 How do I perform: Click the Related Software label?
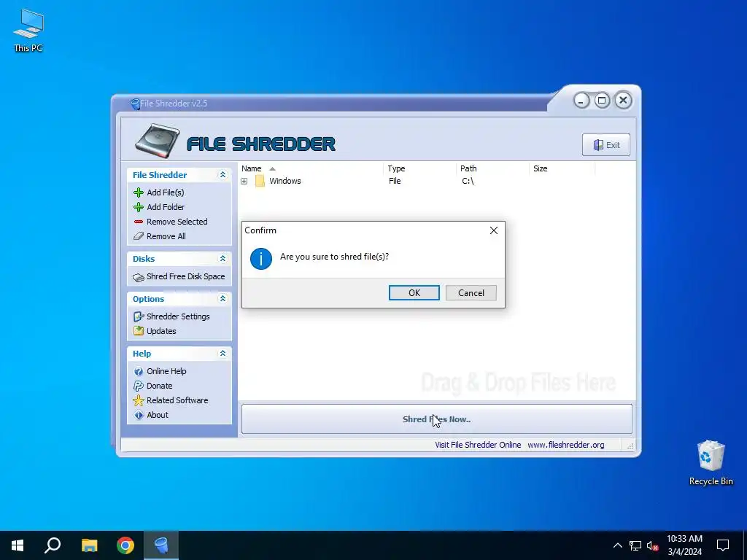(x=177, y=400)
